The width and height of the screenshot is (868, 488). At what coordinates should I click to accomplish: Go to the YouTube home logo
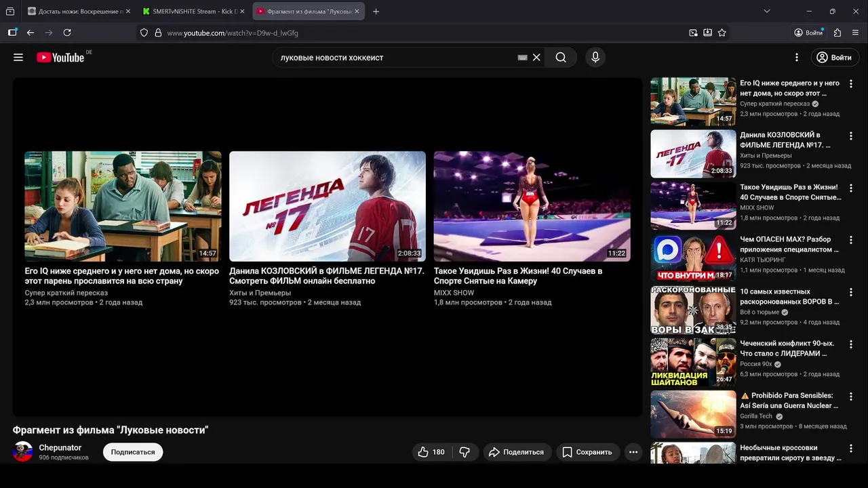tap(60, 58)
